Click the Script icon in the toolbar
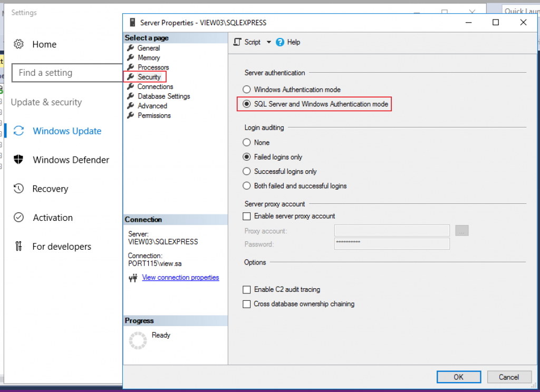540x392 pixels. click(238, 42)
